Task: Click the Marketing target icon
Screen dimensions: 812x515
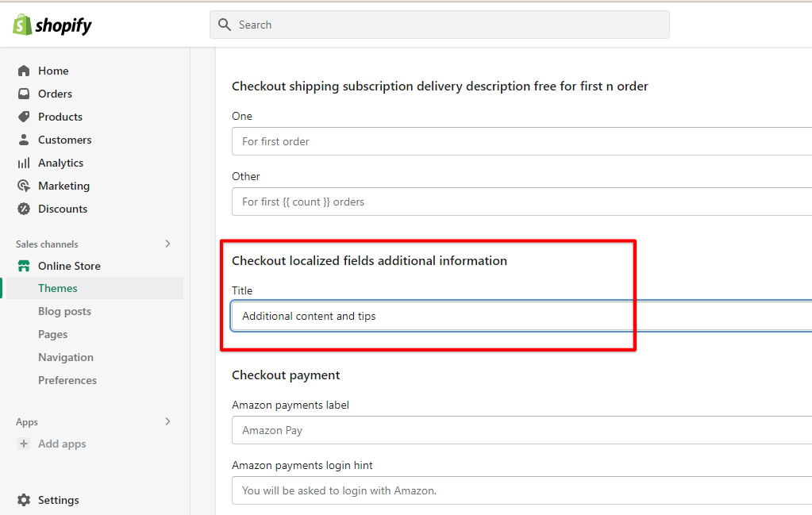Action: click(24, 186)
